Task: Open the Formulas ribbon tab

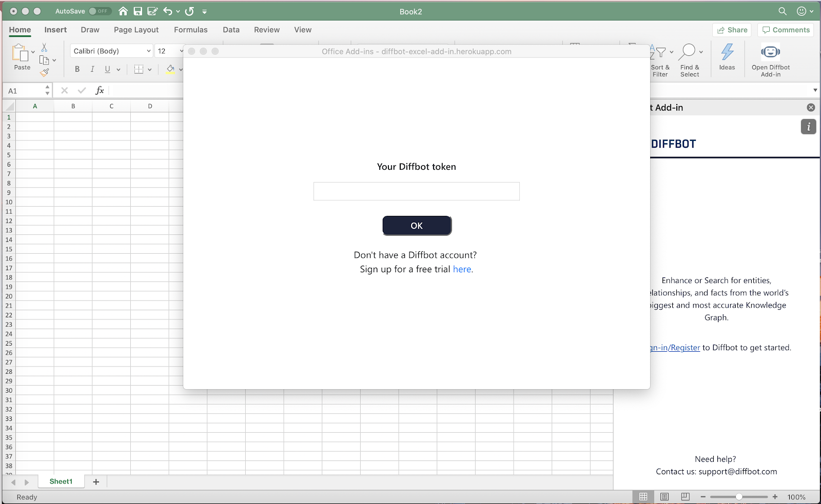Action: [x=190, y=30]
